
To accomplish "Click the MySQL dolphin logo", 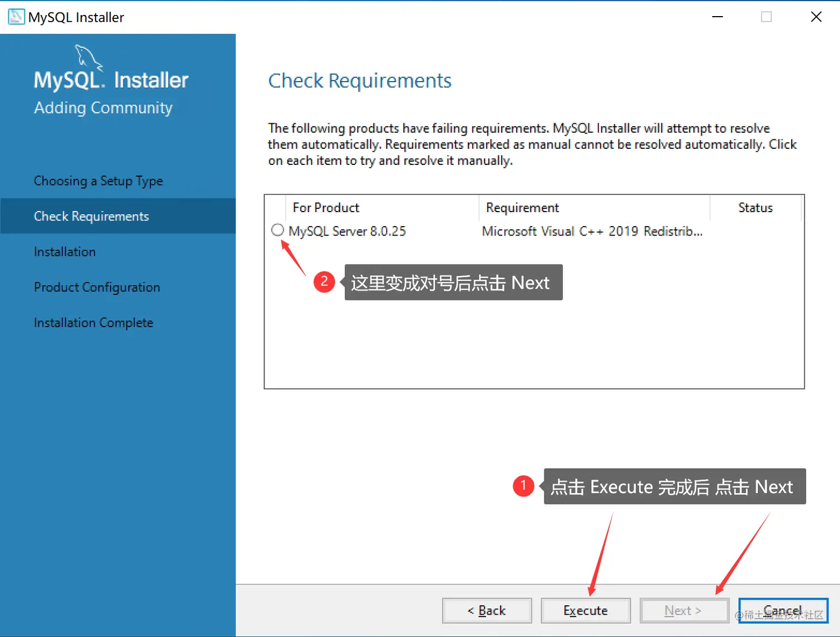I will (x=89, y=58).
